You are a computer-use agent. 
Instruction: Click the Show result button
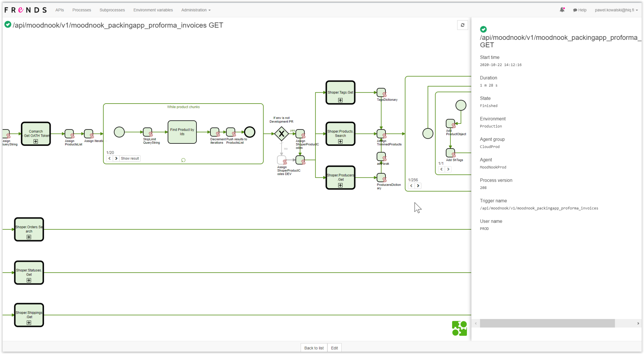click(130, 158)
